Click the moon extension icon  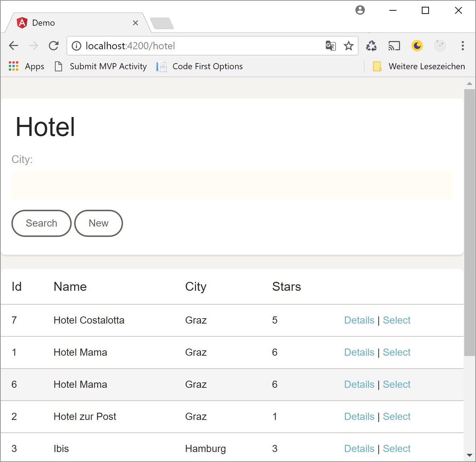pyautogui.click(x=417, y=46)
